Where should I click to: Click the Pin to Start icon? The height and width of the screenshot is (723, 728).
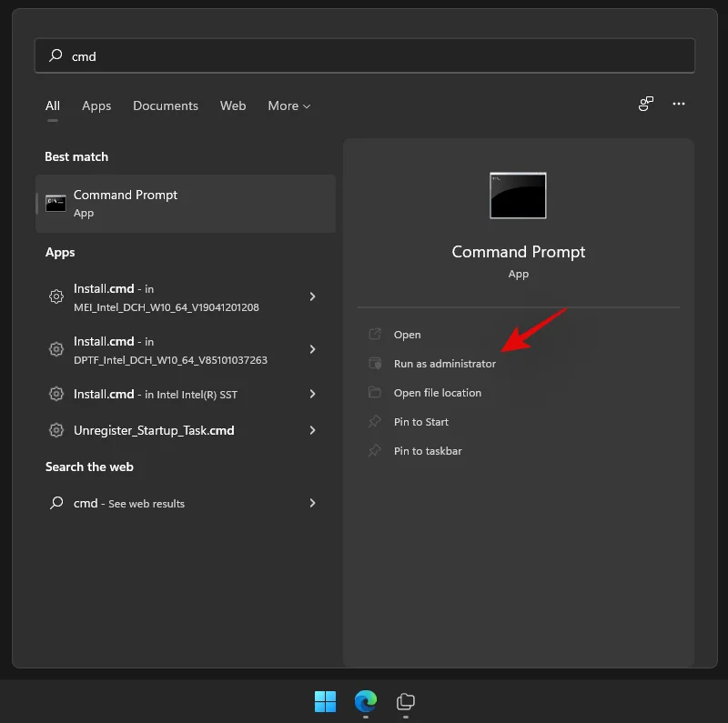coord(376,421)
